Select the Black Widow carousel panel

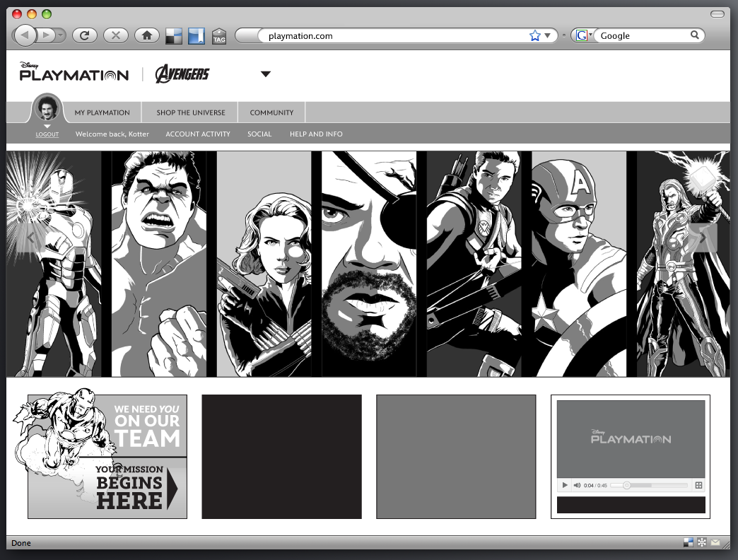pyautogui.click(x=264, y=264)
